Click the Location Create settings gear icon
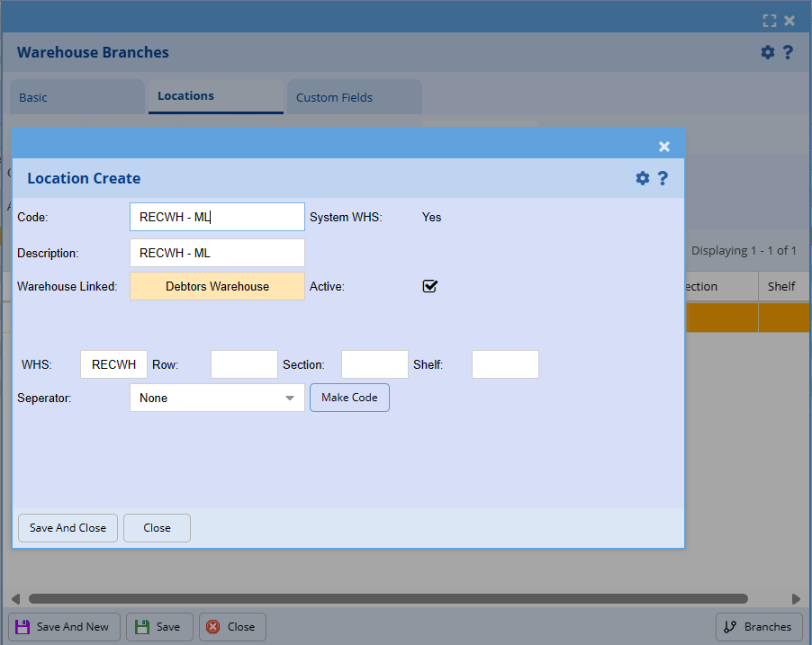 (x=642, y=178)
